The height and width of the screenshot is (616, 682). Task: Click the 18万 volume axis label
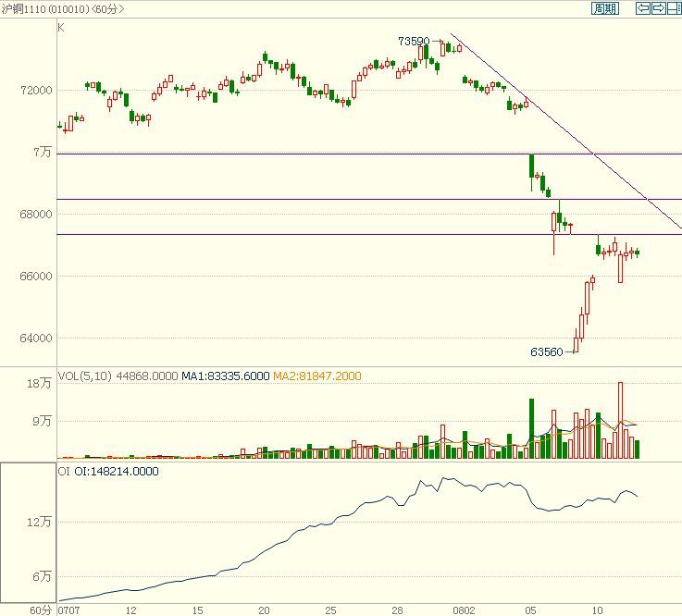(x=39, y=384)
